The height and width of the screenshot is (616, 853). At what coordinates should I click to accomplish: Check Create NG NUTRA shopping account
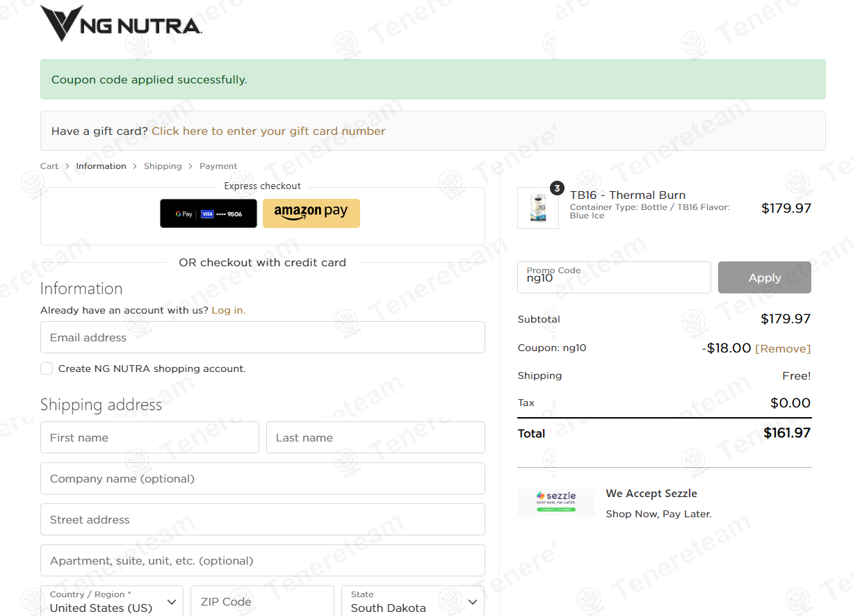coord(47,368)
